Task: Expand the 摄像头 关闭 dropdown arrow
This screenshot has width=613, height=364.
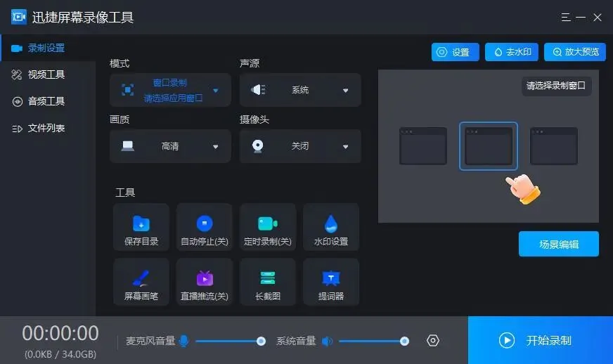Action: point(346,147)
